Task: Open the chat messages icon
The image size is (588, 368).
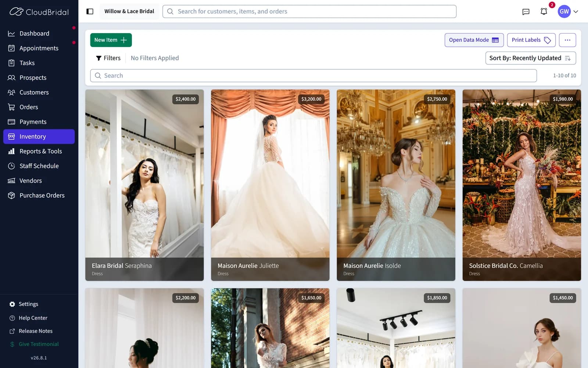Action: tap(526, 11)
